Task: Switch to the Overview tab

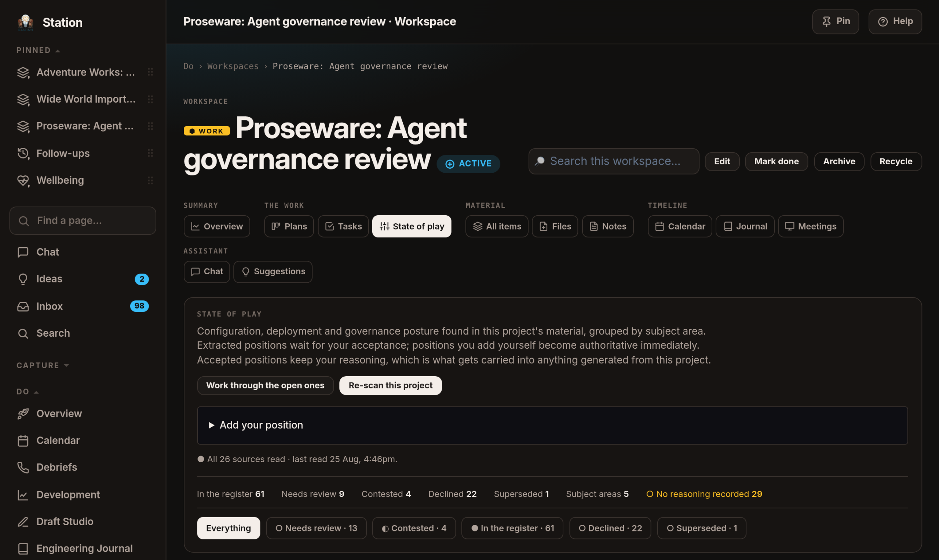Action: [216, 226]
